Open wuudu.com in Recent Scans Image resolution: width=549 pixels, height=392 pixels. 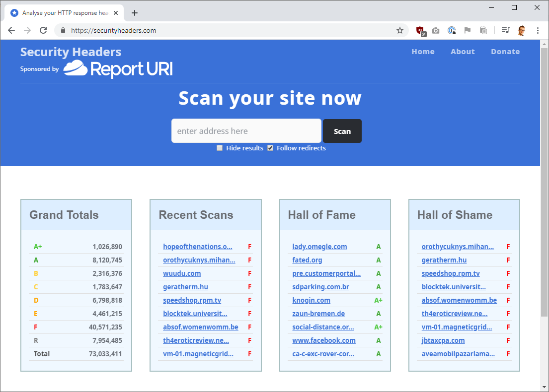(182, 273)
